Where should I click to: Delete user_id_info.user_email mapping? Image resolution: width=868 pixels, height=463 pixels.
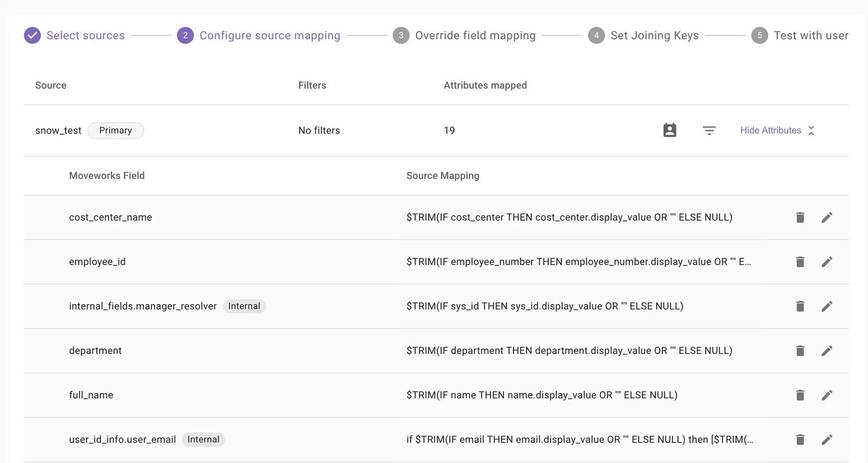tap(800, 440)
